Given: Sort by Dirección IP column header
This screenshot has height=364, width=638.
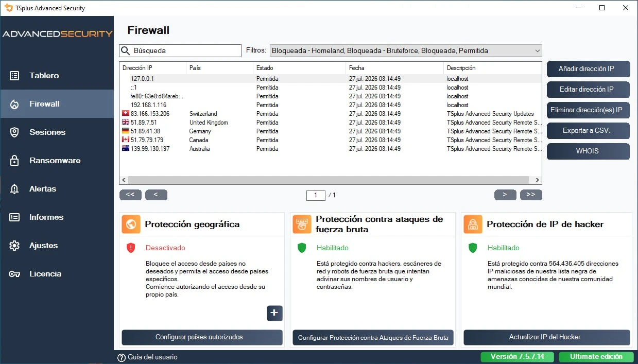Looking at the screenshot, I should (152, 68).
